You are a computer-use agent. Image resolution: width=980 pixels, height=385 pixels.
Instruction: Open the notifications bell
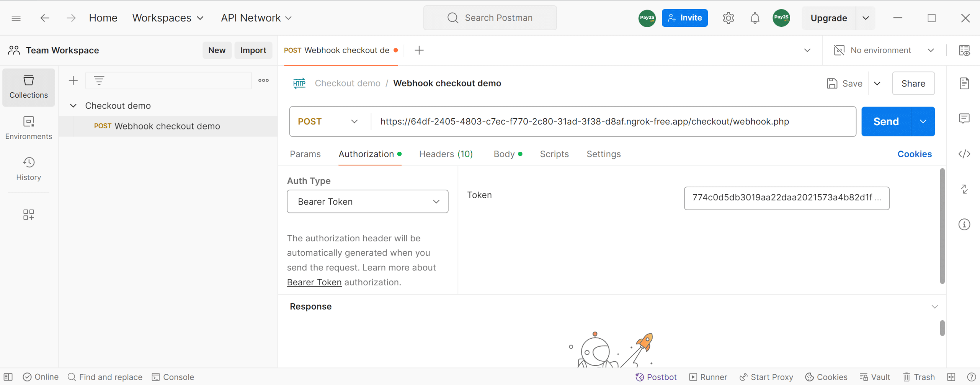[755, 18]
